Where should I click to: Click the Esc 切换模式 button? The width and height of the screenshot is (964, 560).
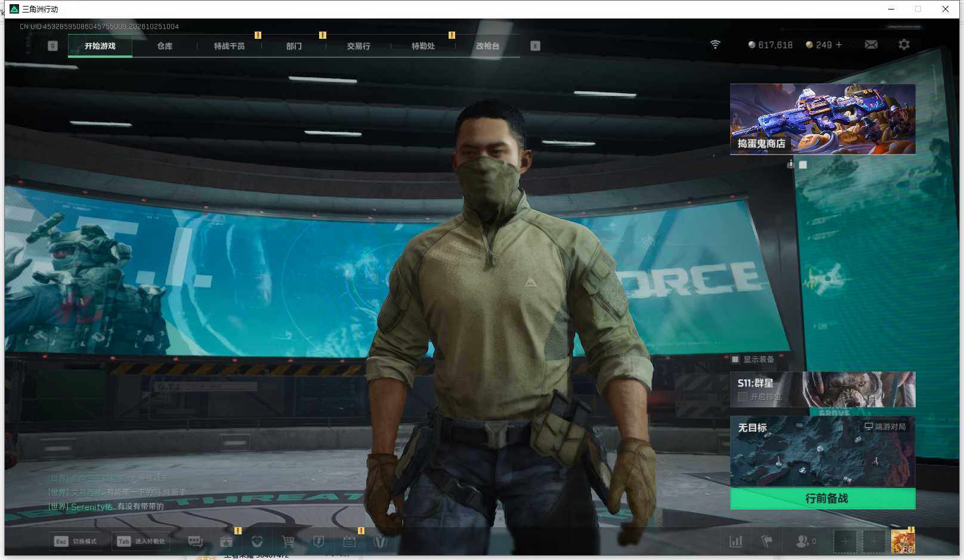click(76, 542)
